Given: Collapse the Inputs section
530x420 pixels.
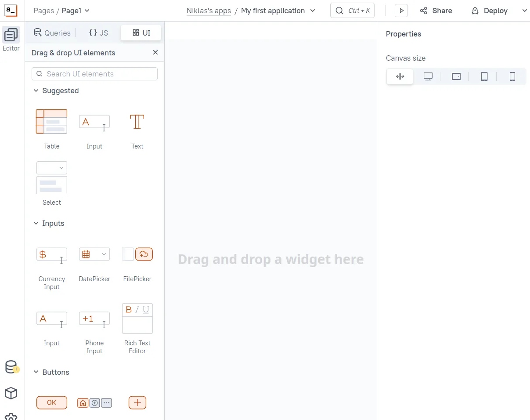Looking at the screenshot, I should click(x=36, y=224).
